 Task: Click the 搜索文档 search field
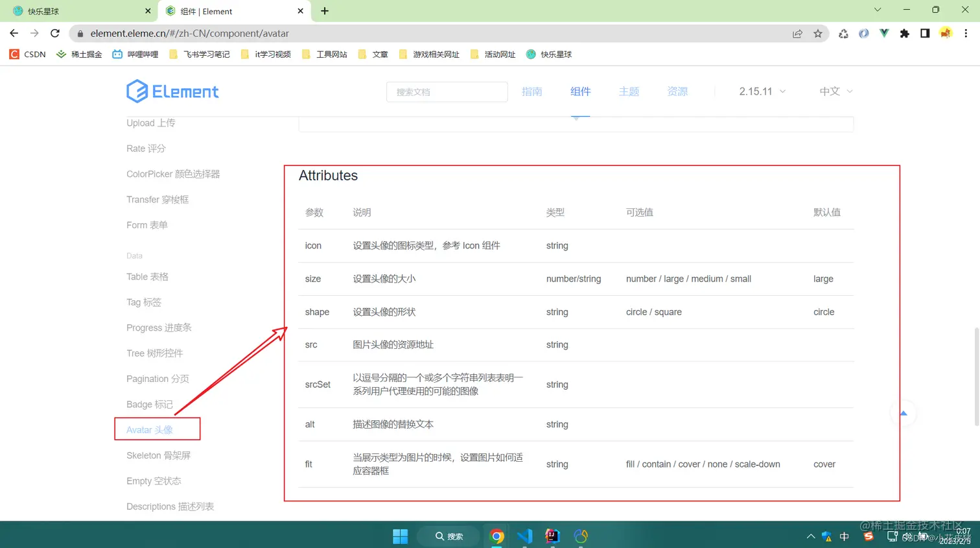coord(447,92)
